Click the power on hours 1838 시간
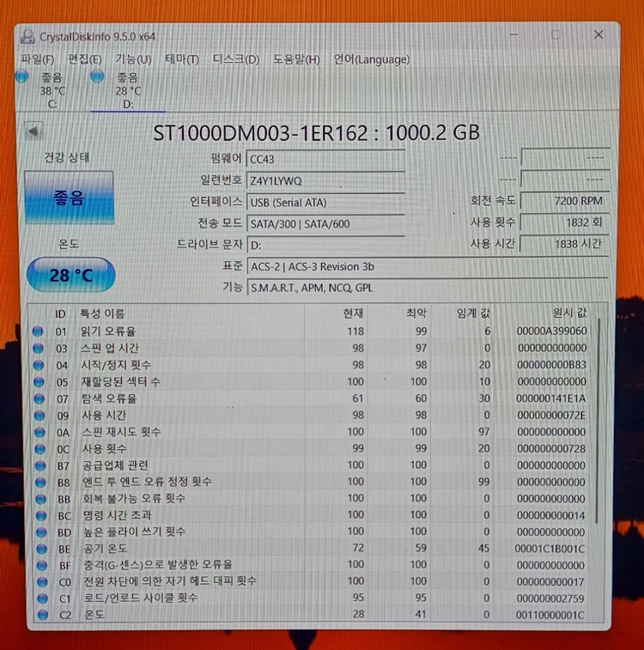 tap(564, 244)
